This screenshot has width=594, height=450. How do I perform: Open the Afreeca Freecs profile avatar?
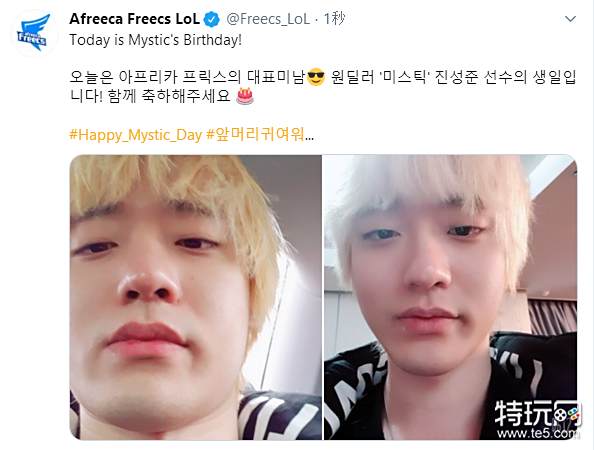(34, 33)
